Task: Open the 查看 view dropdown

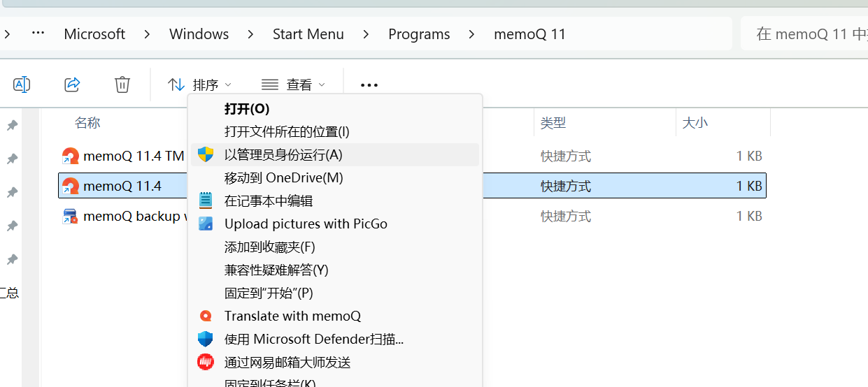Action: (x=293, y=85)
